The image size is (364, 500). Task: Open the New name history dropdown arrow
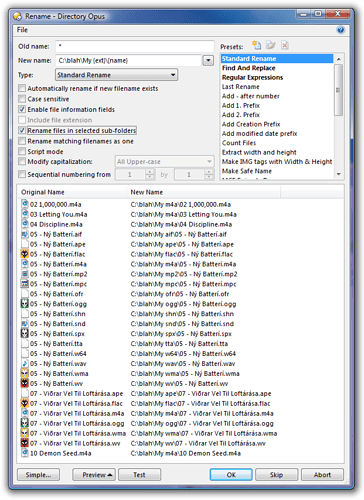(208, 60)
